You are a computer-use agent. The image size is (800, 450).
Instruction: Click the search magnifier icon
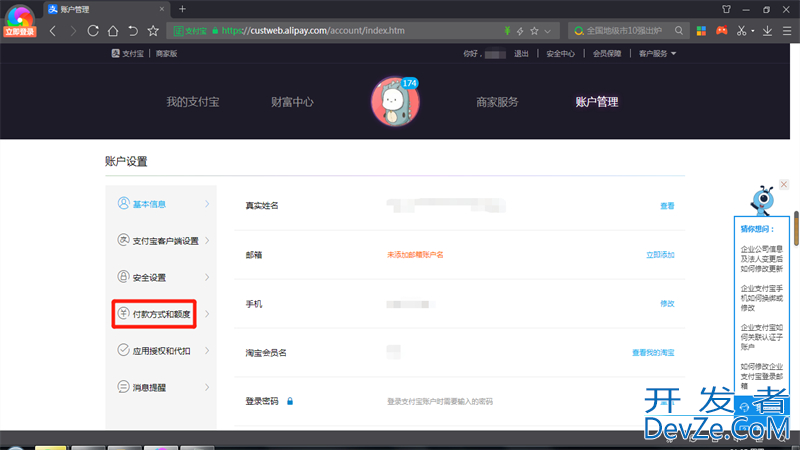(679, 31)
